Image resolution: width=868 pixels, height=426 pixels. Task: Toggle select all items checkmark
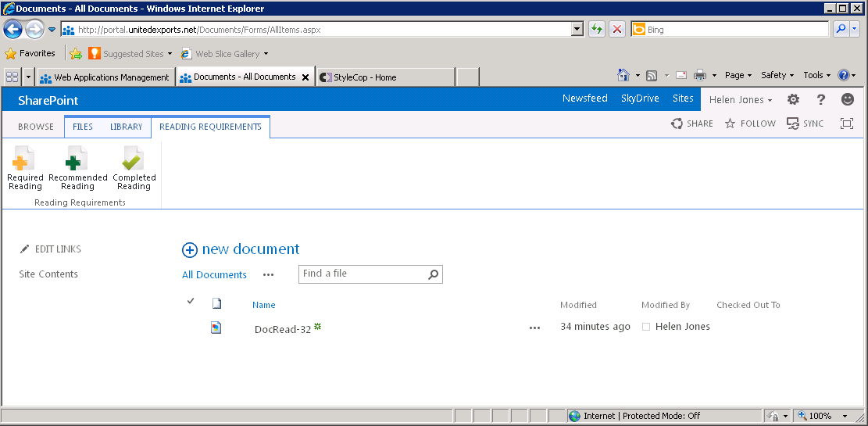pyautogui.click(x=191, y=300)
